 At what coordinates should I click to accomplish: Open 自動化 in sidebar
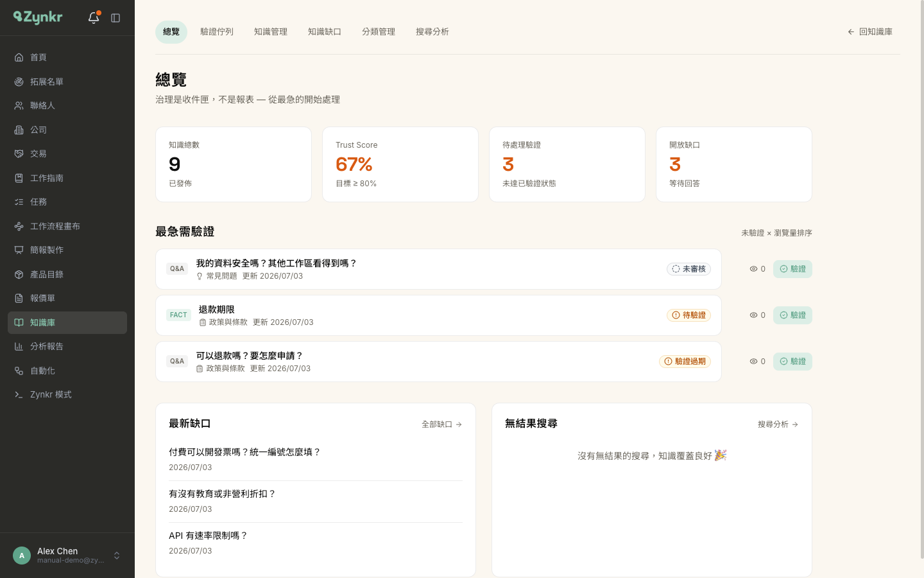[x=67, y=371]
